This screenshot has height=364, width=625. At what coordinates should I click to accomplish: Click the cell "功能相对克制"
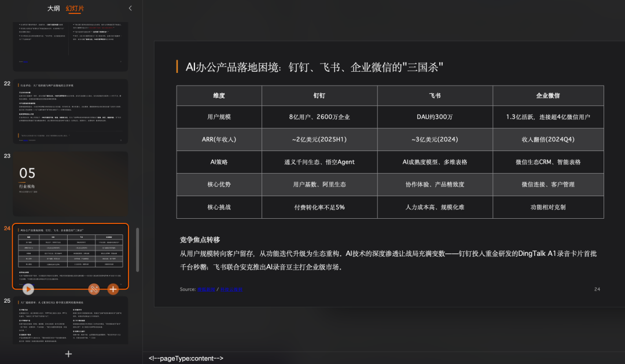(x=549, y=207)
